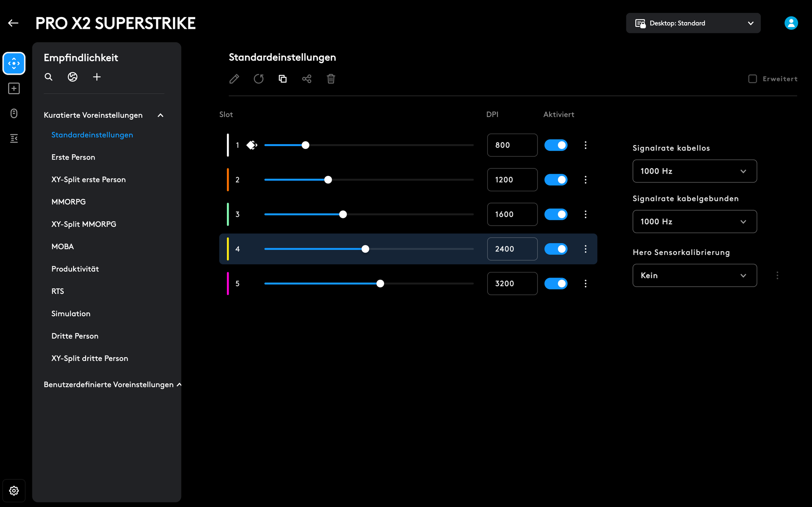Click the plus icon to add preset
The width and height of the screenshot is (812, 507).
click(x=97, y=77)
